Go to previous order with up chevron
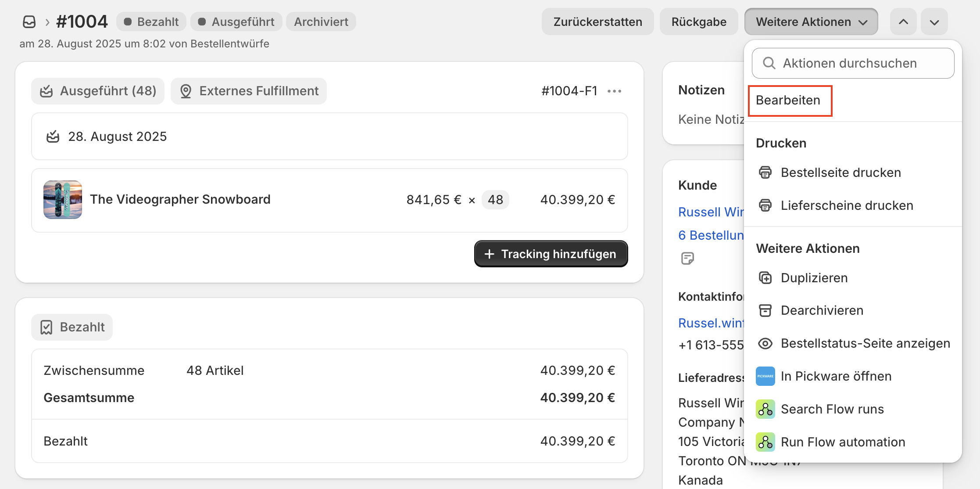Image resolution: width=980 pixels, height=489 pixels. coord(903,22)
